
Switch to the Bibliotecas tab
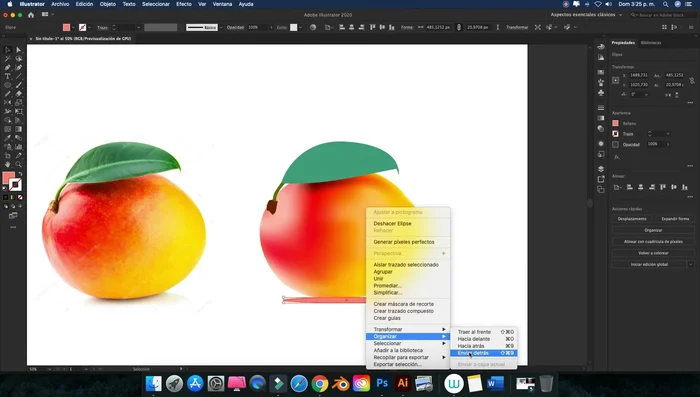pyautogui.click(x=651, y=43)
